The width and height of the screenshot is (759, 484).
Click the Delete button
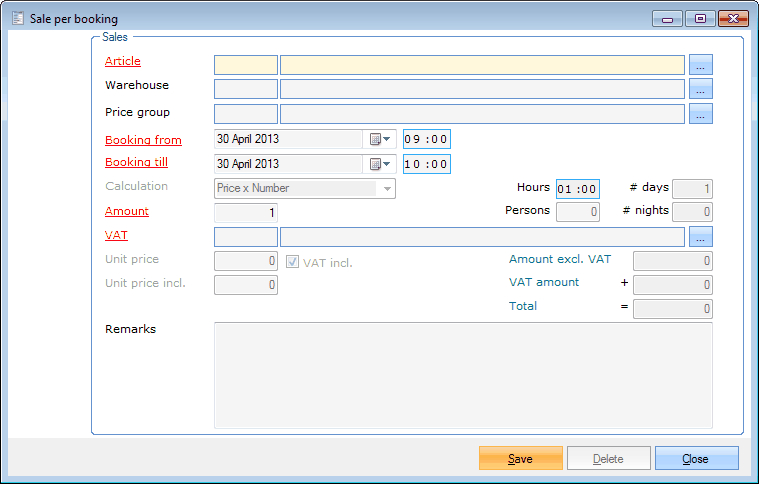tap(608, 458)
